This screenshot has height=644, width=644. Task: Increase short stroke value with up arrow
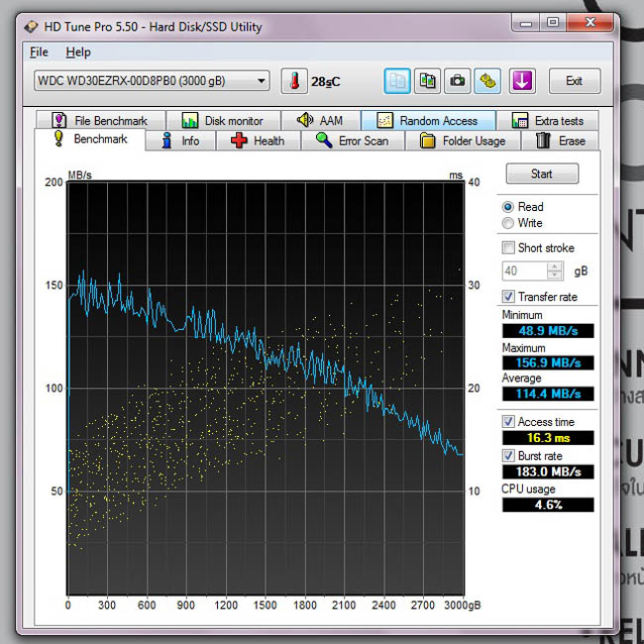pyautogui.click(x=555, y=267)
